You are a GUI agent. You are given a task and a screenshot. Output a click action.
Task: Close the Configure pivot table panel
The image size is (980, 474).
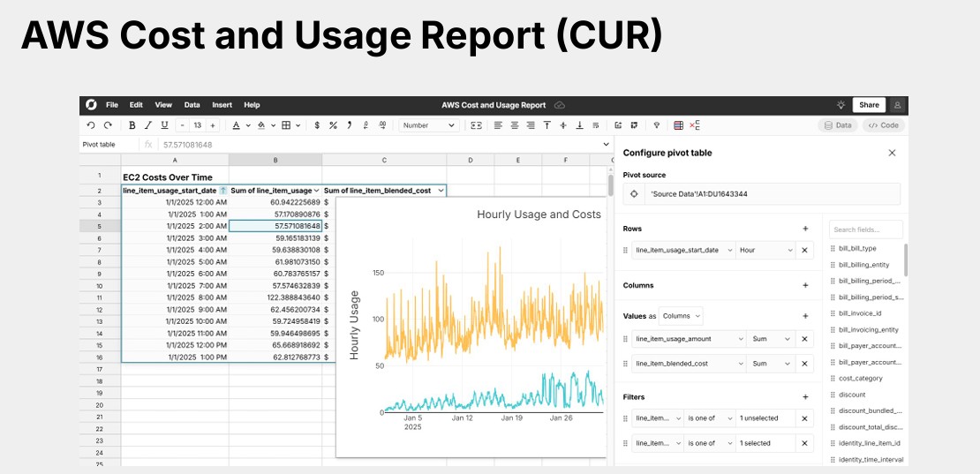click(892, 153)
